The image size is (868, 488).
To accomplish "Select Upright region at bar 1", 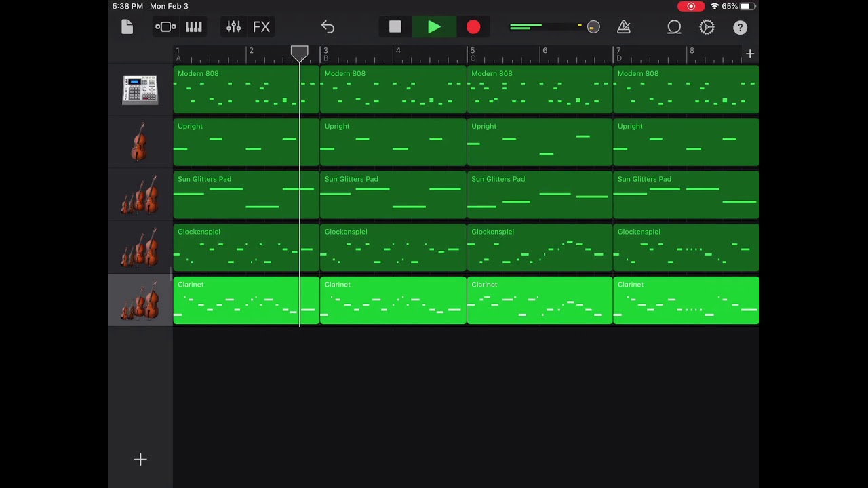I will [x=246, y=142].
